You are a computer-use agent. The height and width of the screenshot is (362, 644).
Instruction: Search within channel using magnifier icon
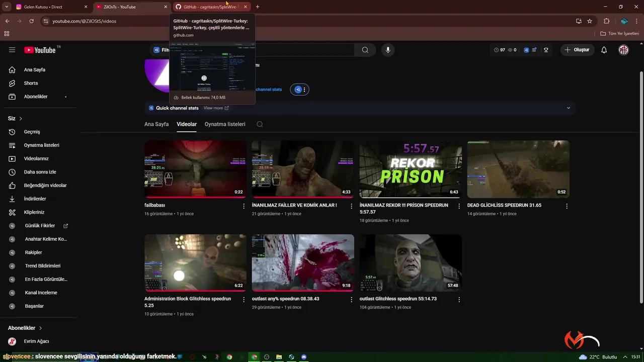point(260,124)
